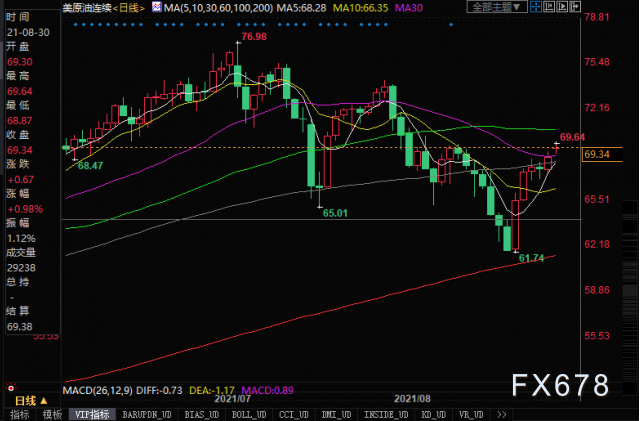The width and height of the screenshot is (640, 421).
Task: Click the 最低 value 68.87
Action: pyautogui.click(x=20, y=121)
